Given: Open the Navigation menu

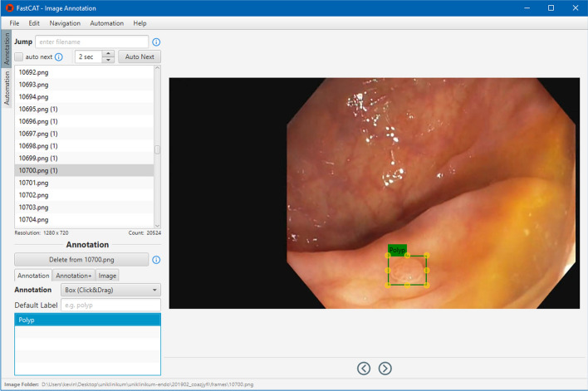Looking at the screenshot, I should click(65, 23).
